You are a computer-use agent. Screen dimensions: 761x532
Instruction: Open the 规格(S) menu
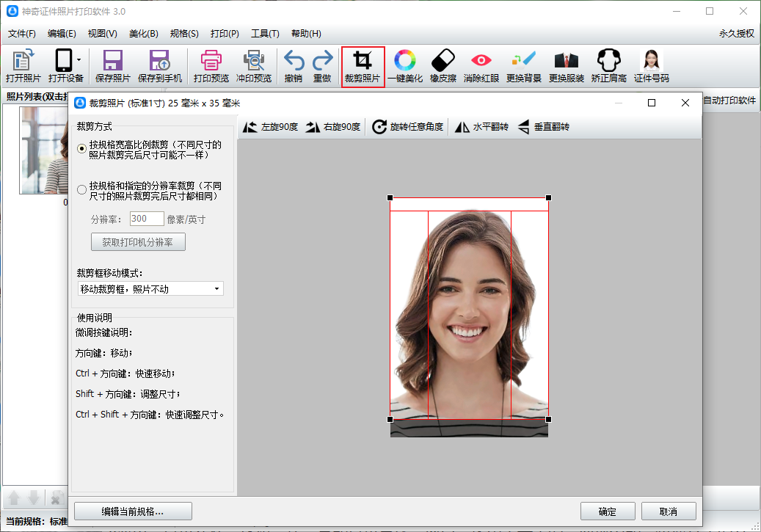coord(184,34)
